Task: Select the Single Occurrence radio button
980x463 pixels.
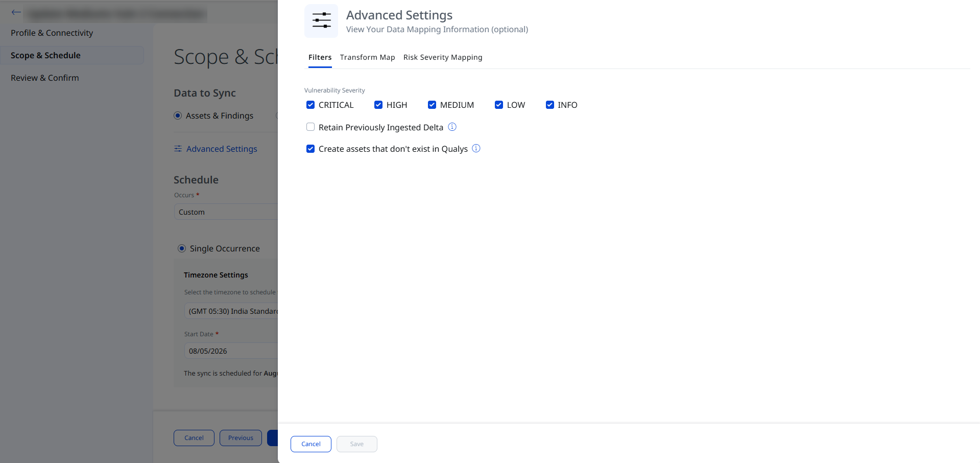Action: click(182, 248)
